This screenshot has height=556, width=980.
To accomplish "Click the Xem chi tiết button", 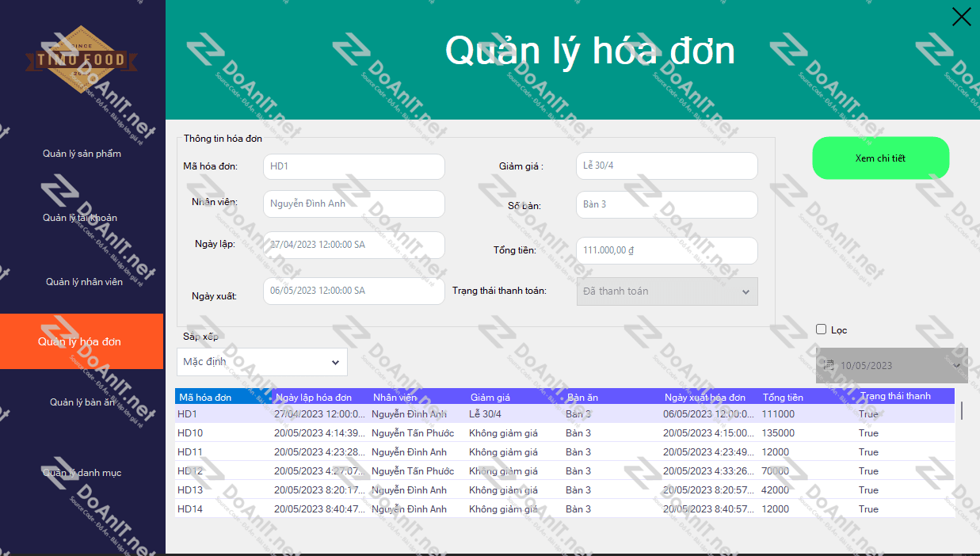I will 880,158.
